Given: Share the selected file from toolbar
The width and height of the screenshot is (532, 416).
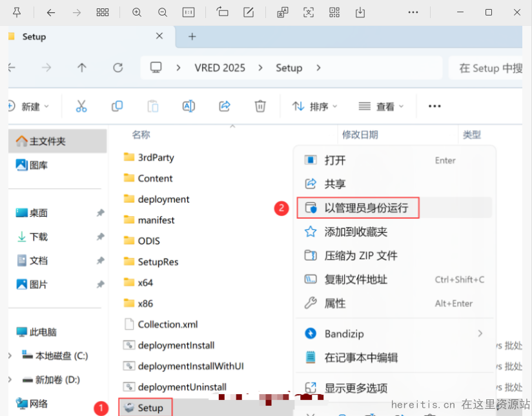Looking at the screenshot, I should pyautogui.click(x=225, y=106).
